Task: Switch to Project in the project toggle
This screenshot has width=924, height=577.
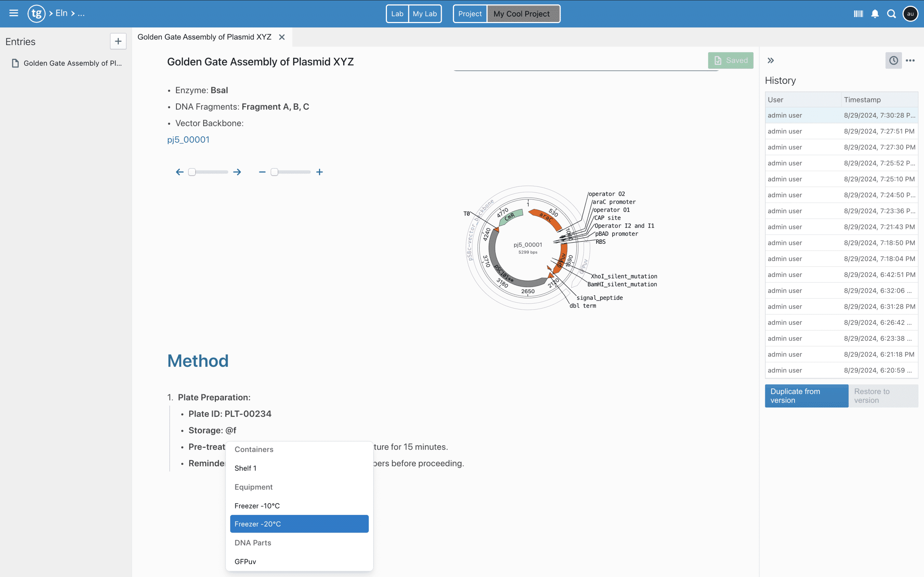Action: (470, 13)
